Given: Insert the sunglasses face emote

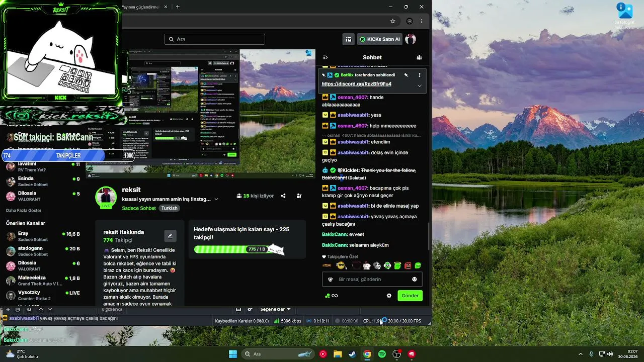Looking at the screenshot, I should (341, 265).
